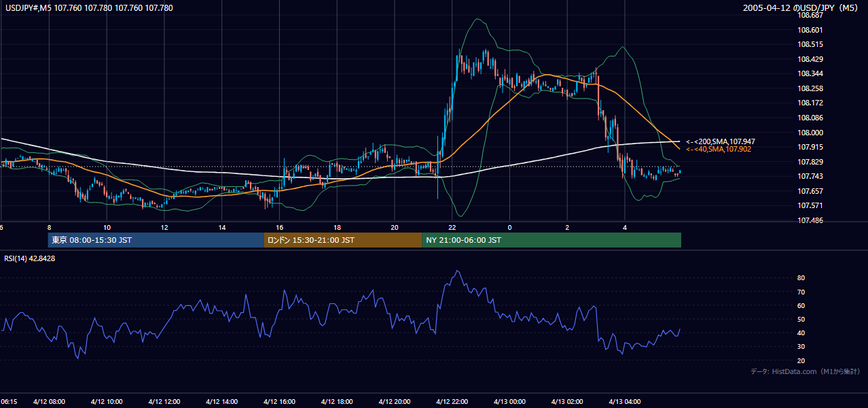The width and height of the screenshot is (868, 408).
Task: Click hour label 10 under price chart
Action: point(107,227)
